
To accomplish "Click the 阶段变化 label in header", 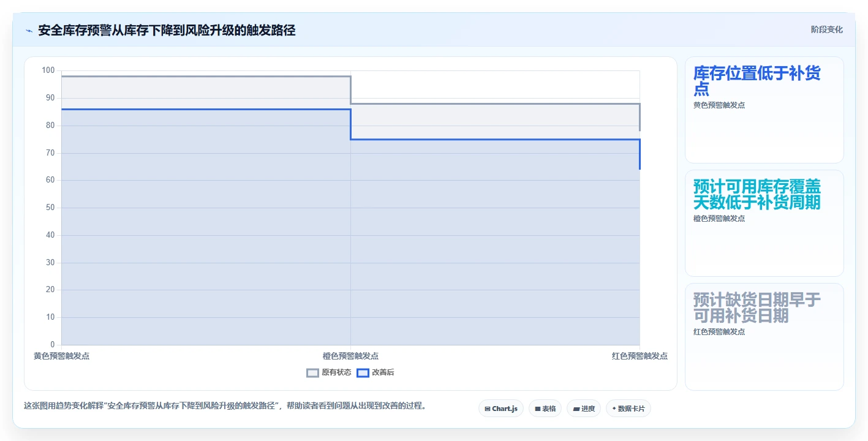I will (827, 29).
